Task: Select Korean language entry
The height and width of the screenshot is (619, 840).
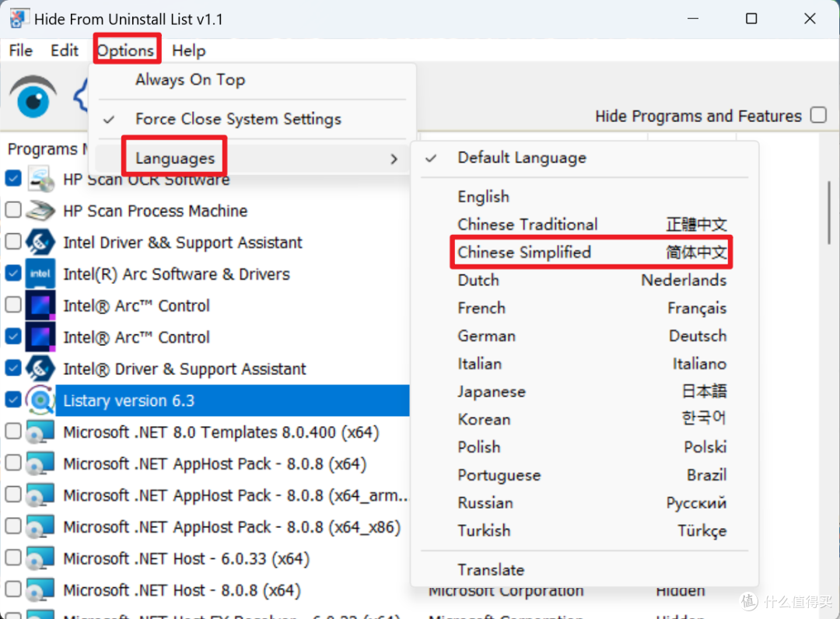Action: coord(585,418)
